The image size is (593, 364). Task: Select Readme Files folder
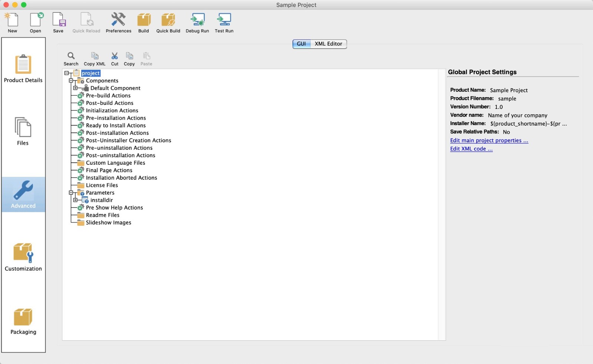[103, 215]
